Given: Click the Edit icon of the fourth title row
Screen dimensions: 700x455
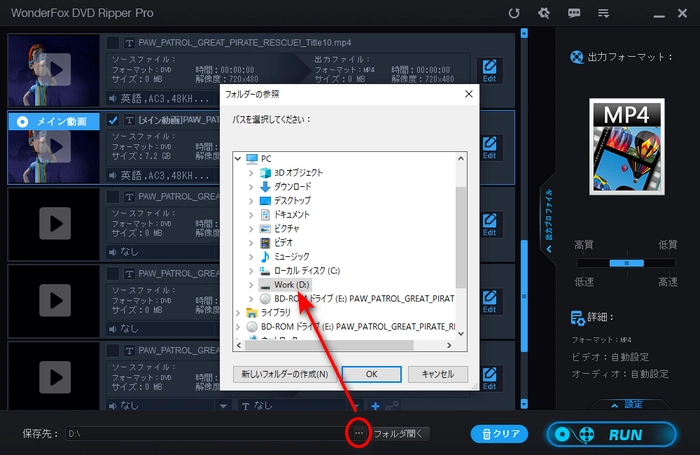Looking at the screenshot, I should [490, 301].
